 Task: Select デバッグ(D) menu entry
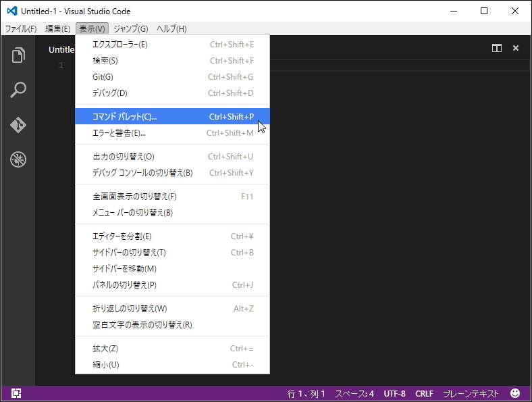172,93
